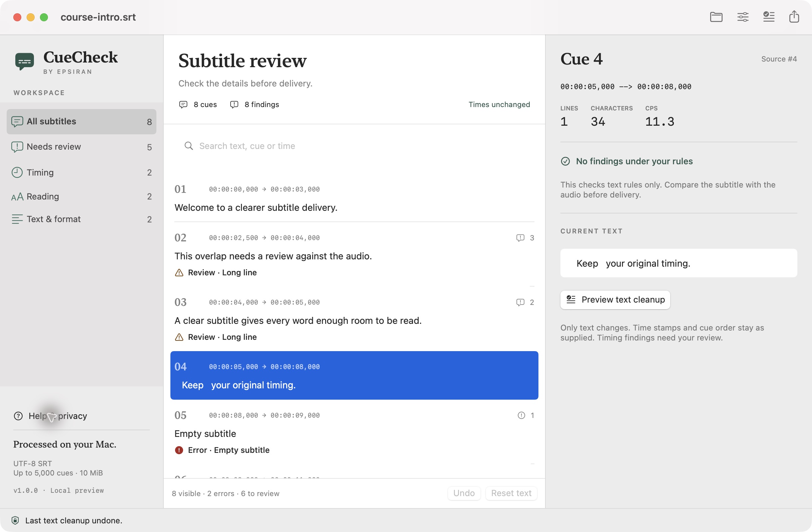Open Text & format filter
The height and width of the screenshot is (532, 812).
point(81,219)
